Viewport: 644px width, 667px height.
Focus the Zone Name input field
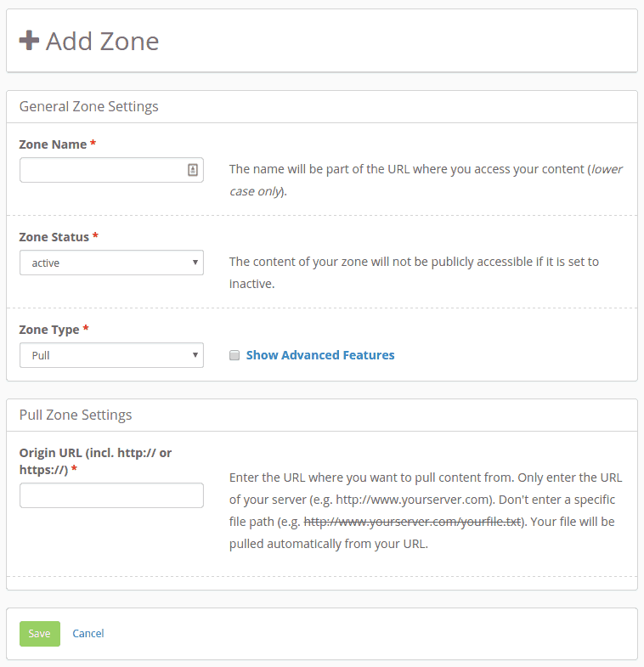click(x=111, y=170)
